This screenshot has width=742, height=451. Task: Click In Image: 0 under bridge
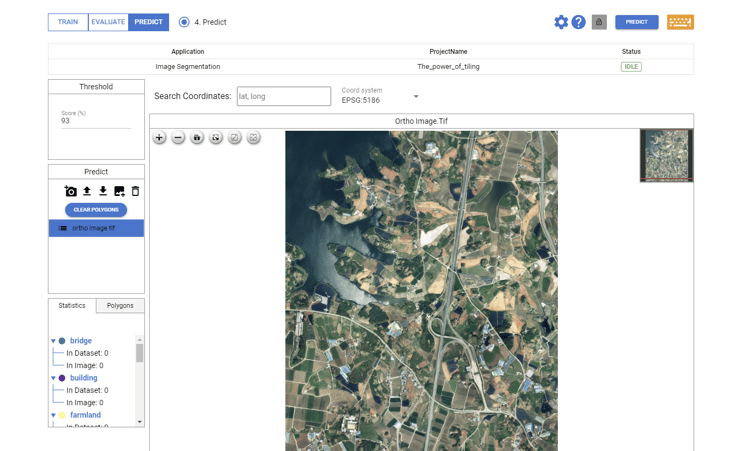tap(85, 365)
